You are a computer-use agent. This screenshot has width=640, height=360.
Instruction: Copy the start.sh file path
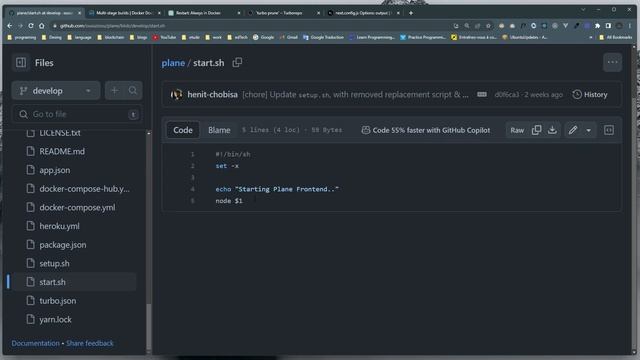237,62
